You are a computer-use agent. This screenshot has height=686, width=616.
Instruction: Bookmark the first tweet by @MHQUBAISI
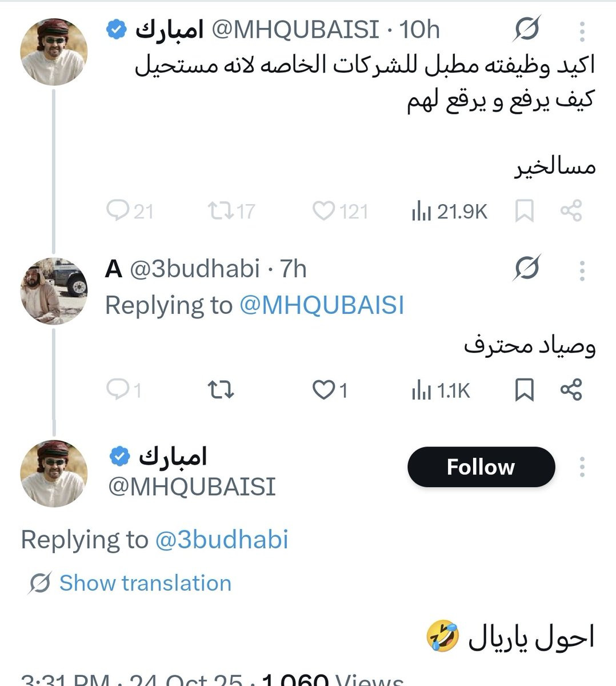(x=525, y=211)
